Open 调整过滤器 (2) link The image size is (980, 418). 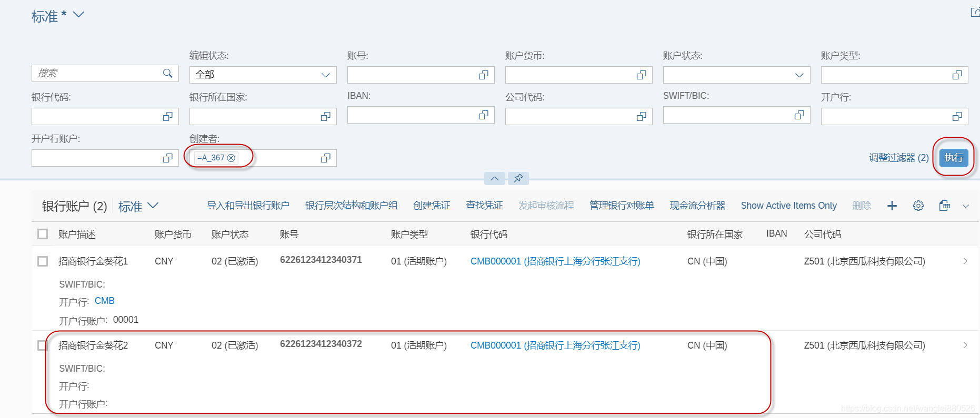click(899, 158)
